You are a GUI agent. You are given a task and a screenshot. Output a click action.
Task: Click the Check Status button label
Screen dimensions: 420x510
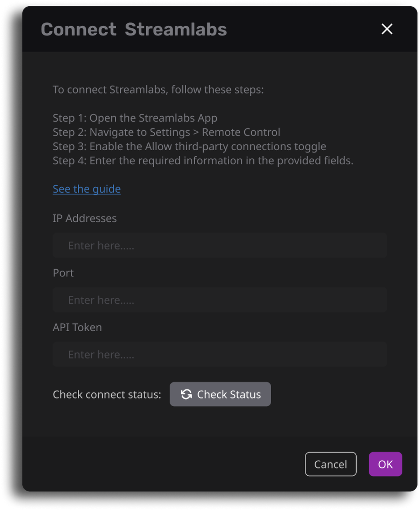229,394
